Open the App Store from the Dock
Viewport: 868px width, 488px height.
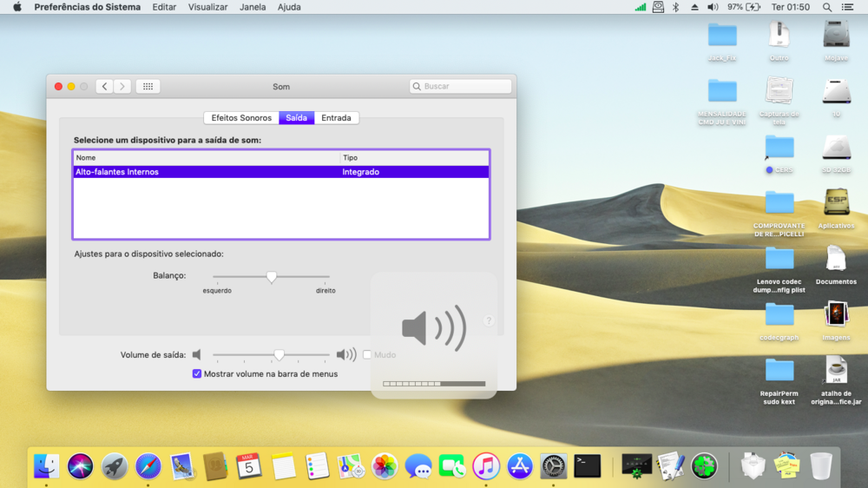(x=519, y=466)
